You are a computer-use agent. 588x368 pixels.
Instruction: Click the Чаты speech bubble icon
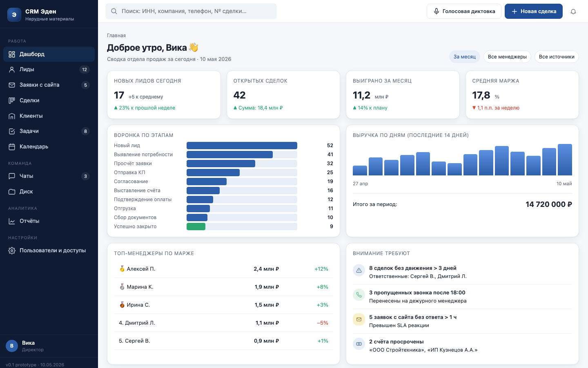pos(12,176)
